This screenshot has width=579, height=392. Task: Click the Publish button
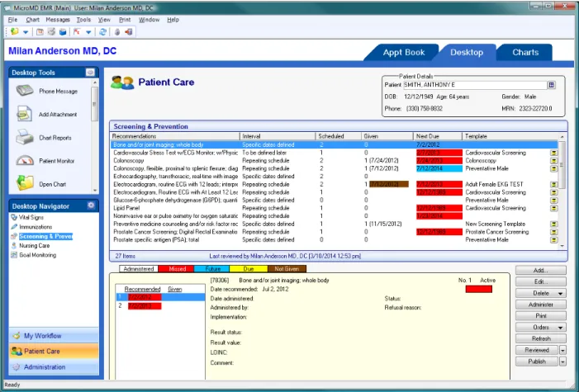coord(537,361)
